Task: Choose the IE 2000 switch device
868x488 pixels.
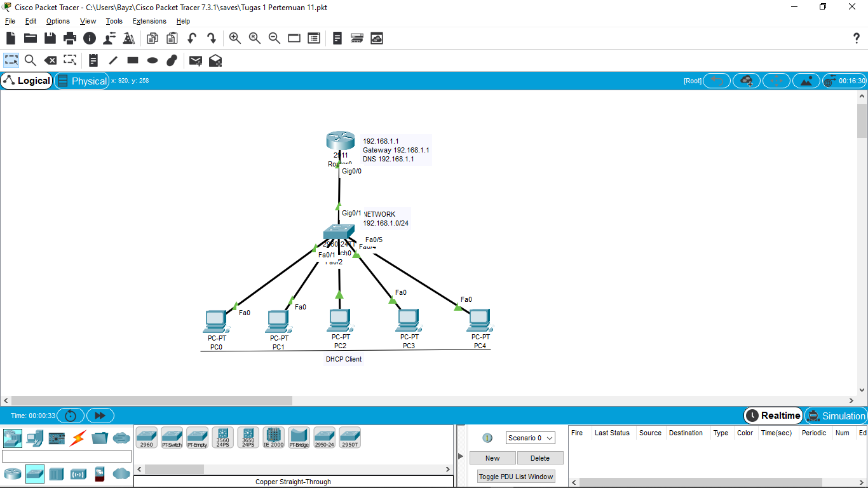Action: [x=273, y=438]
